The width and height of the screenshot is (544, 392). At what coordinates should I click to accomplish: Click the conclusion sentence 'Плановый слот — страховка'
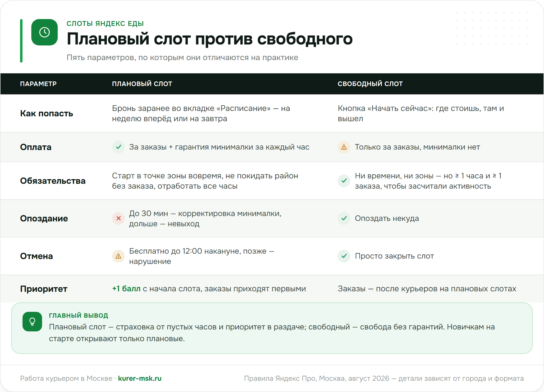click(272, 333)
